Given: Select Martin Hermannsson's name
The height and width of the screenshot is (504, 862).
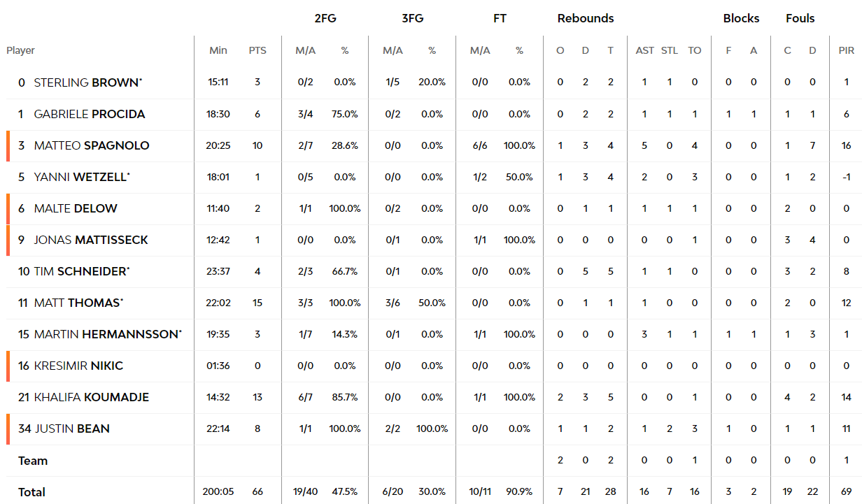Looking at the screenshot, I should (x=107, y=334).
